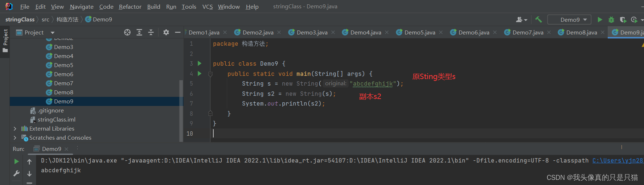Open Project panel settings gear
The image size is (644, 185).
point(166,32)
